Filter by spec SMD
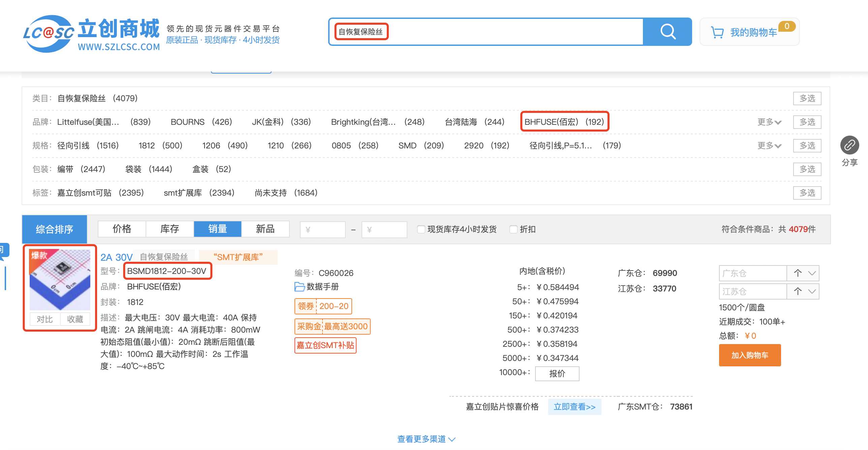Screen dimensions: 868x450 click(x=421, y=145)
